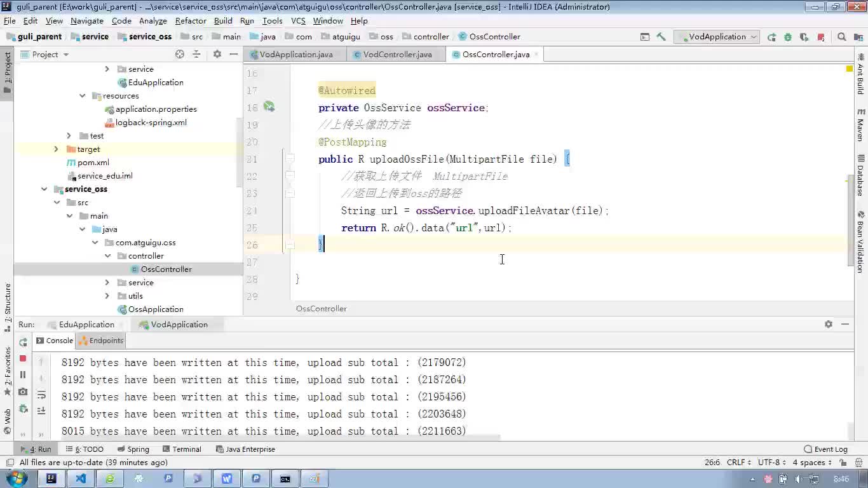Rerun application in Run panel
868x488 pixels.
23,342
